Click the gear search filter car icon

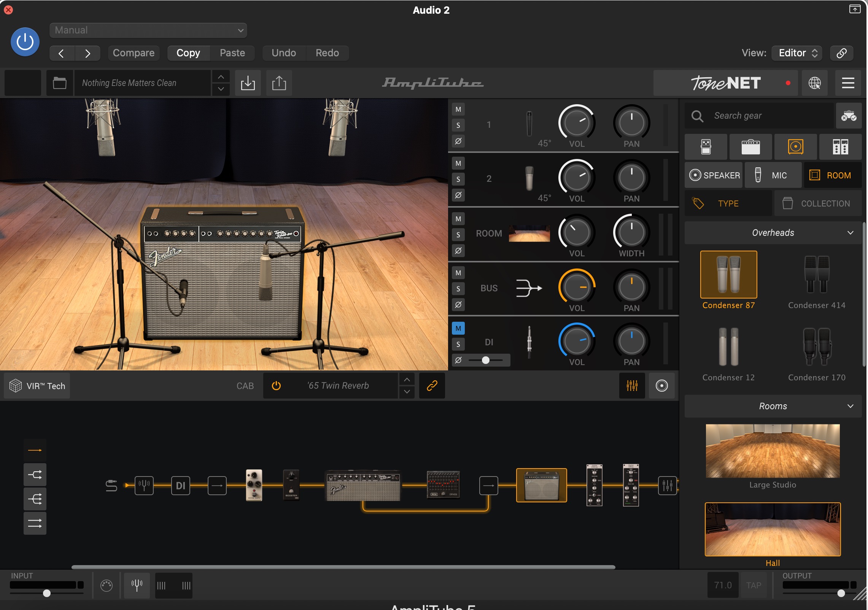[x=849, y=116]
